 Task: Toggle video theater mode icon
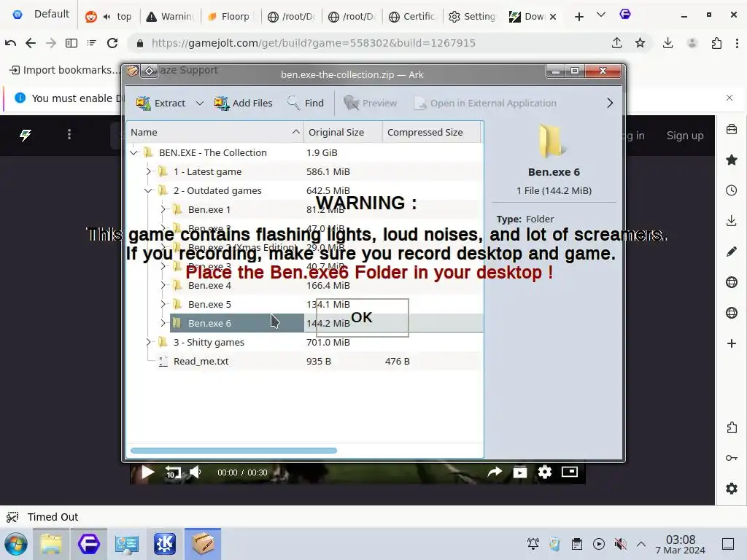tap(569, 472)
